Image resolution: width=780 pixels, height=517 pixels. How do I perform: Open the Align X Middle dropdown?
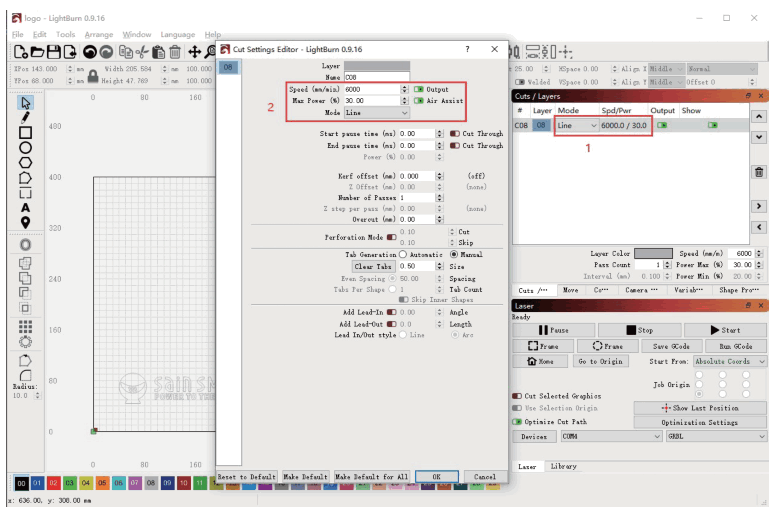pos(666,69)
